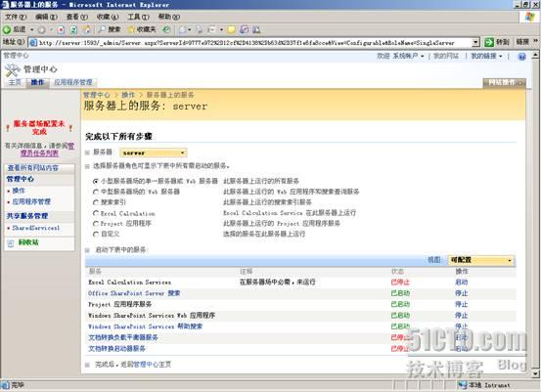Open the 搜索 search toolbar button
This screenshot has height=392, width=541.
[x=109, y=29]
